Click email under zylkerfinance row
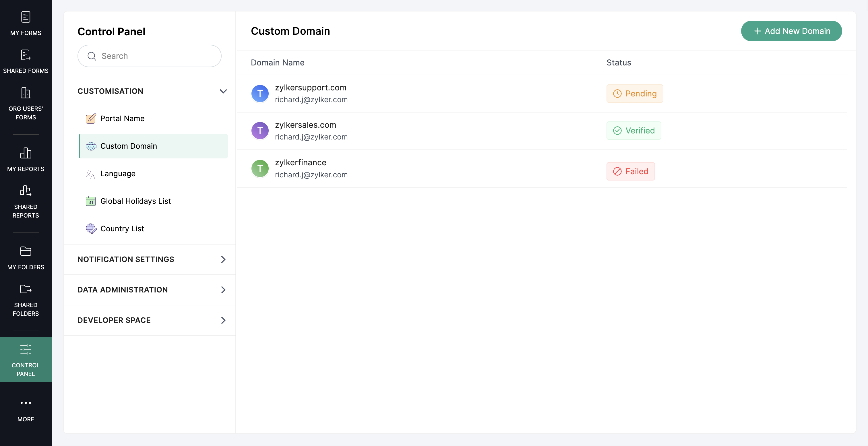This screenshot has width=868, height=446. coord(311,175)
